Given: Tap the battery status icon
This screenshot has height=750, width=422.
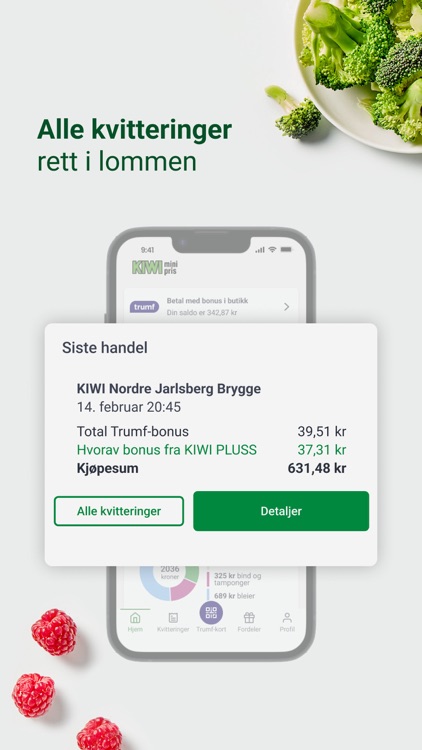Looking at the screenshot, I should tap(286, 250).
